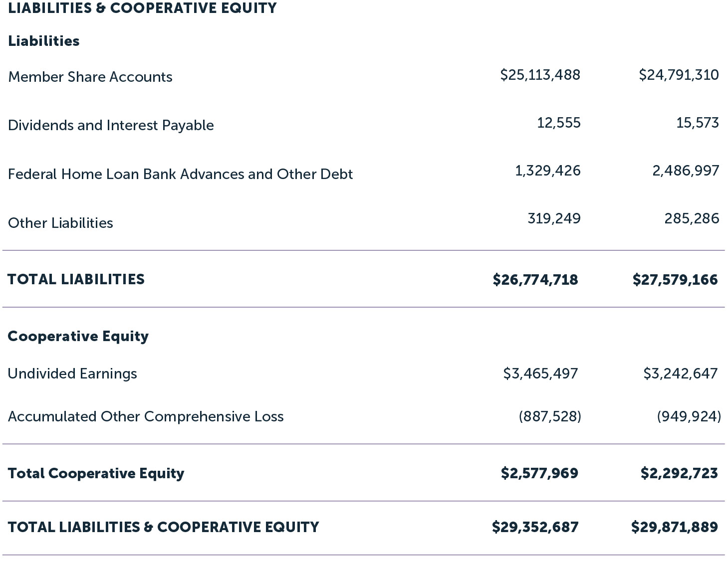The height and width of the screenshot is (564, 728).
Task: Click the Member Share Accounts label
Action: [x=90, y=77]
